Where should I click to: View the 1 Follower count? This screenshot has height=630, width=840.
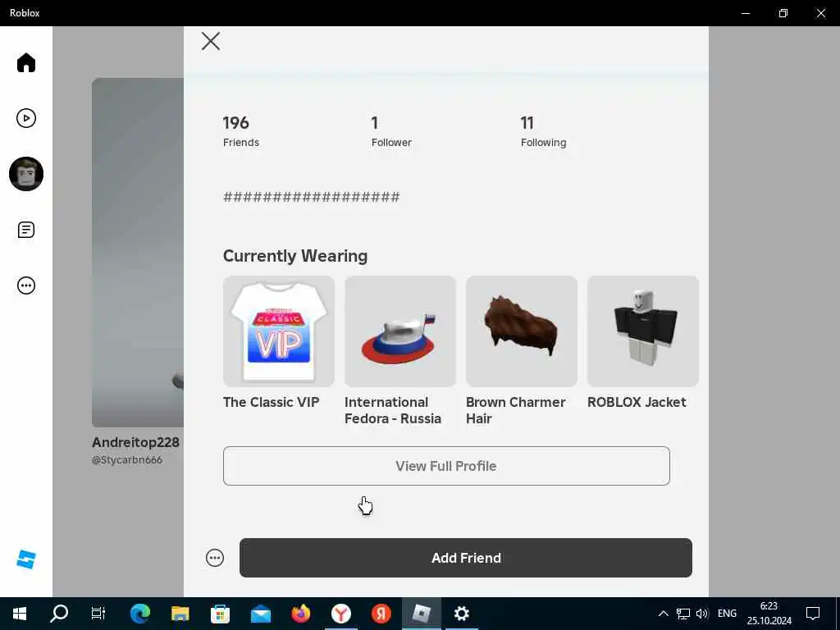[x=391, y=130]
